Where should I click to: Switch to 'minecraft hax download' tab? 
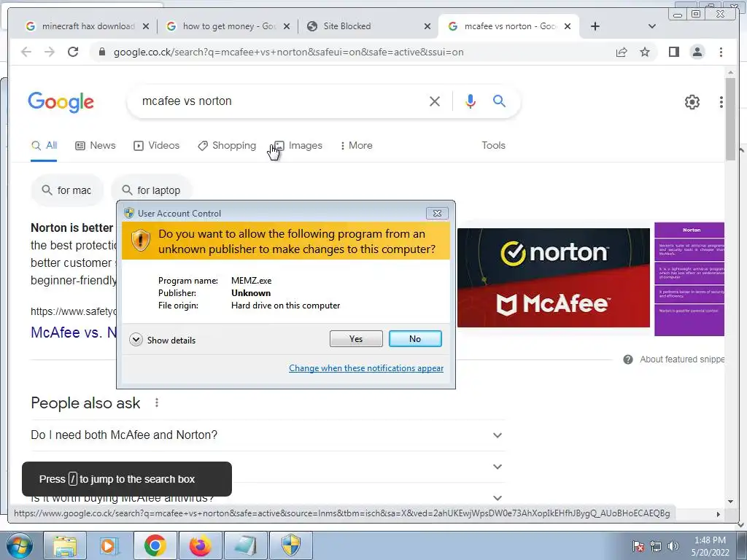88,26
